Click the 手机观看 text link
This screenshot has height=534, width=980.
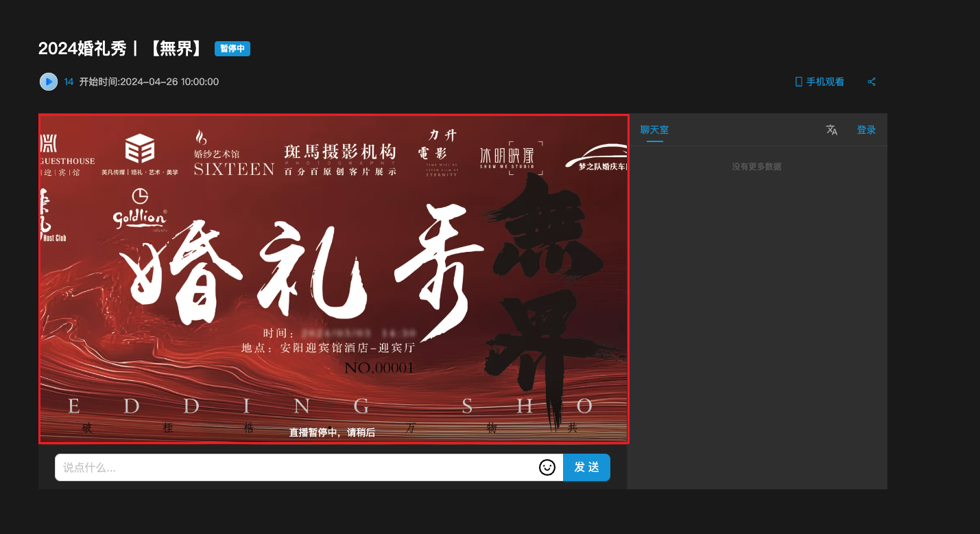[825, 82]
